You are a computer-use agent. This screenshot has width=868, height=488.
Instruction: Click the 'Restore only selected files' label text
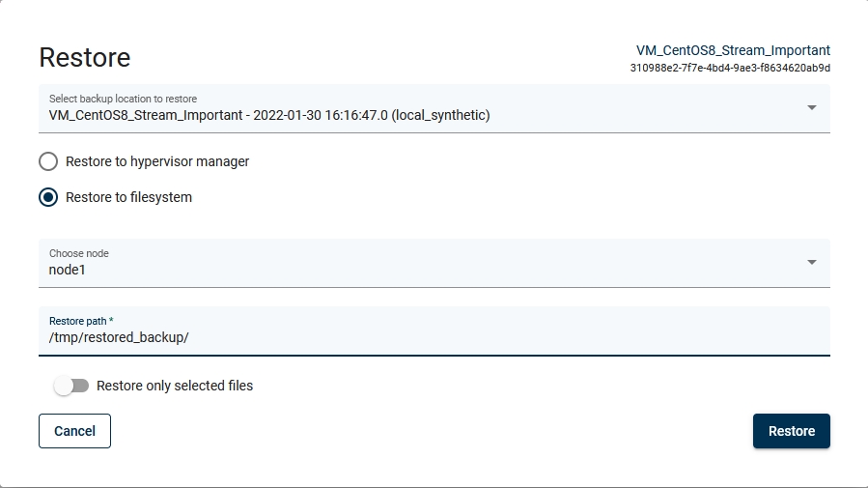point(175,386)
